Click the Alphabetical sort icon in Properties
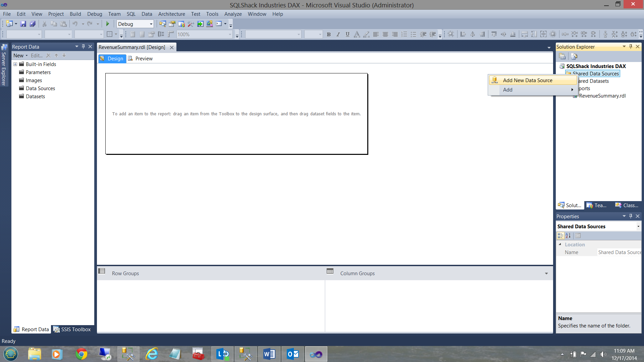 coord(568,236)
